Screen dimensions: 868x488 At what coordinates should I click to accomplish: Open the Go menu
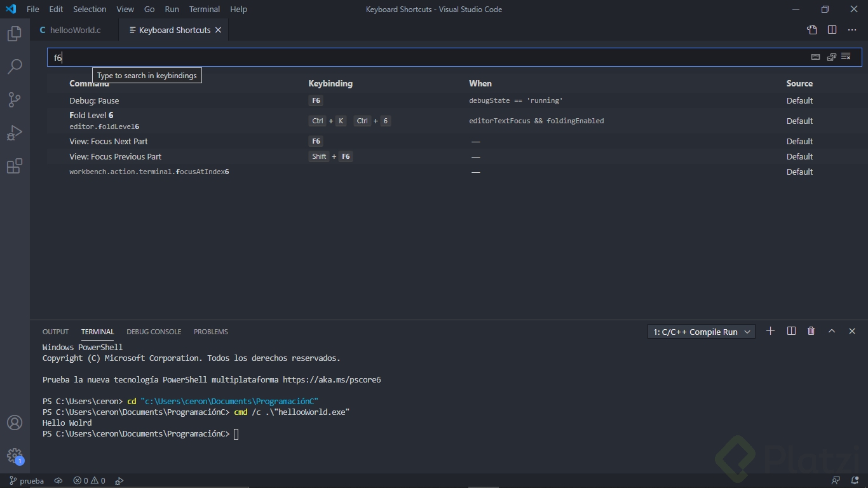coord(149,10)
